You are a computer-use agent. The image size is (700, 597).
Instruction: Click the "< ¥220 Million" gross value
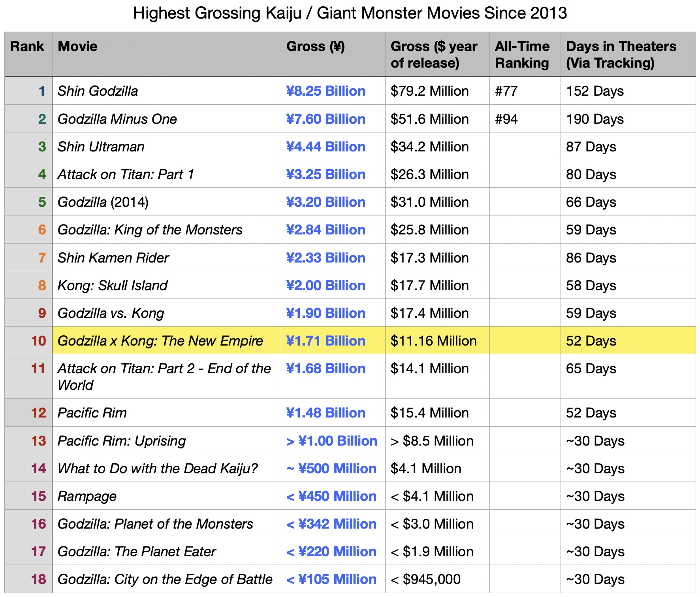[331, 552]
